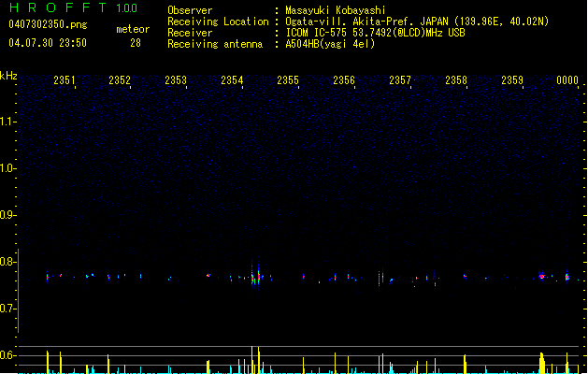Click the 2351 time marker
588x374 pixels.
click(64, 80)
